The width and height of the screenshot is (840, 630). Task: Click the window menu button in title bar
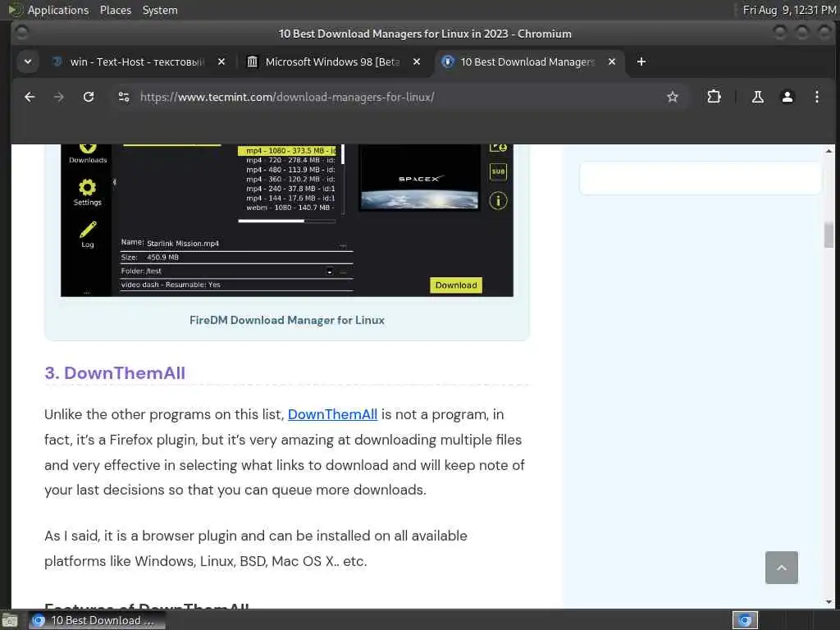[21, 33]
